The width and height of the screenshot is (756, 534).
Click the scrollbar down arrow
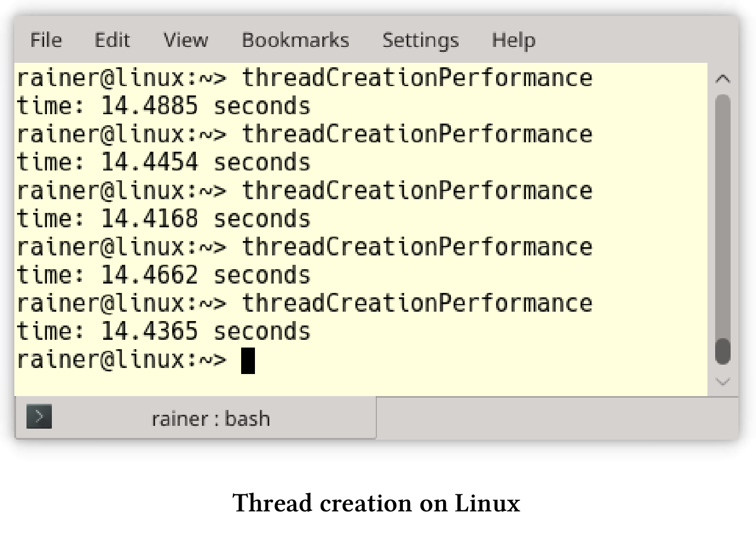pyautogui.click(x=723, y=381)
